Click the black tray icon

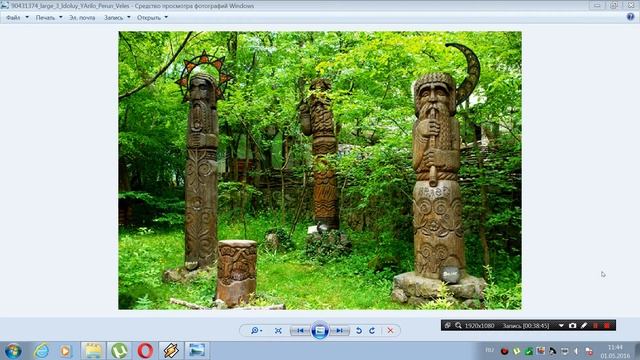[553, 351]
